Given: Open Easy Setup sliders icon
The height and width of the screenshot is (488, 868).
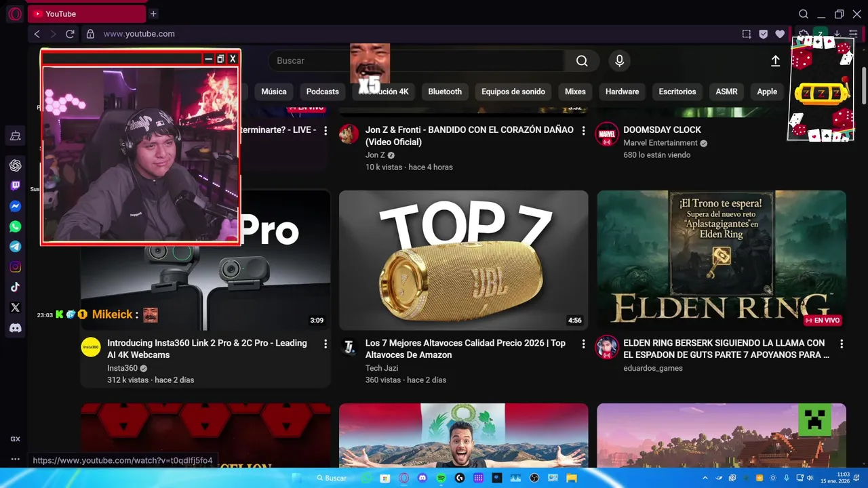Looking at the screenshot, I should (x=853, y=34).
